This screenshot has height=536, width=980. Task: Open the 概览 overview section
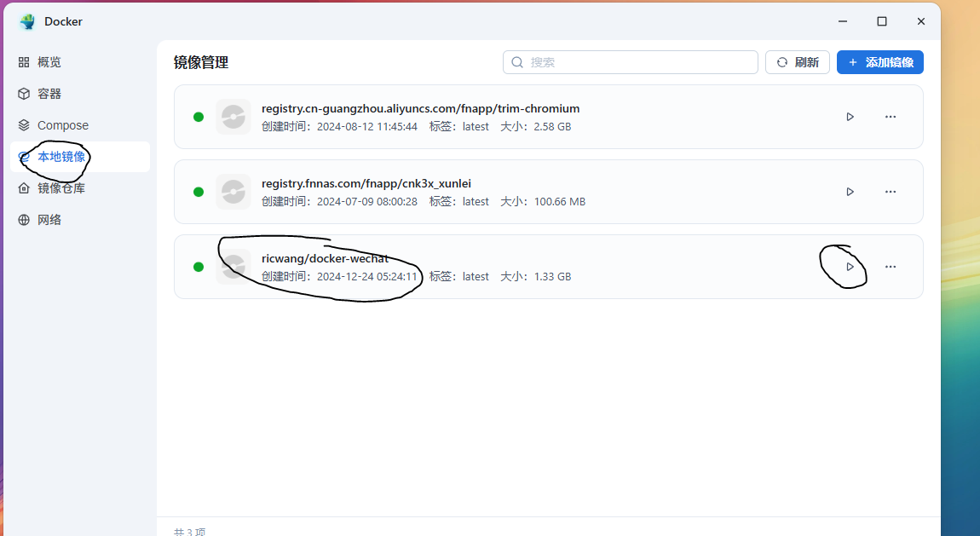(80, 62)
